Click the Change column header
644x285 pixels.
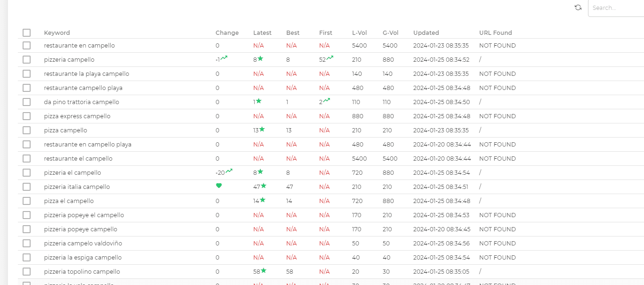click(227, 33)
